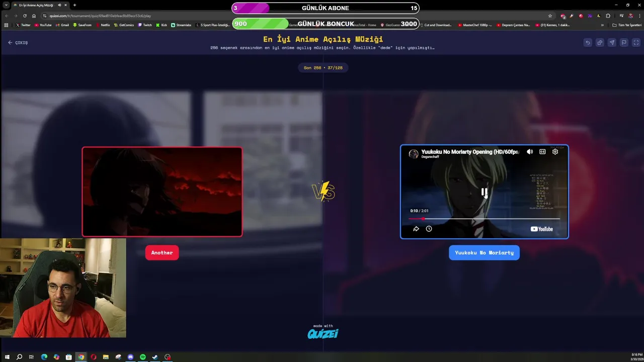The image size is (644, 362).
Task: Open File Explorer from taskbar
Action: pos(106,357)
